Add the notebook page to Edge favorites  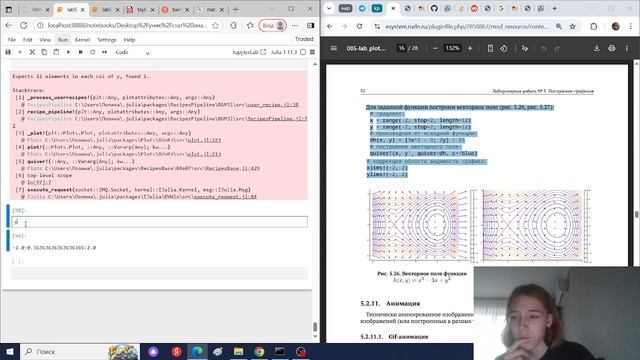[216, 25]
